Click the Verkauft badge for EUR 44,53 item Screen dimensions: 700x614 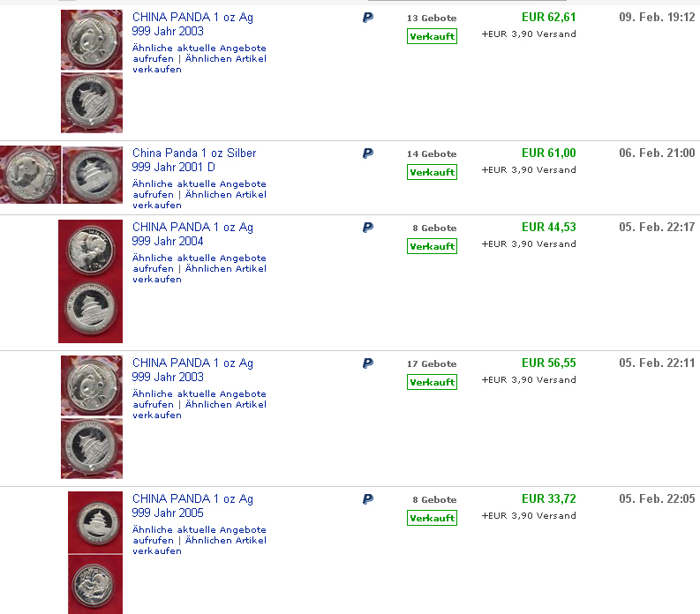[432, 247]
